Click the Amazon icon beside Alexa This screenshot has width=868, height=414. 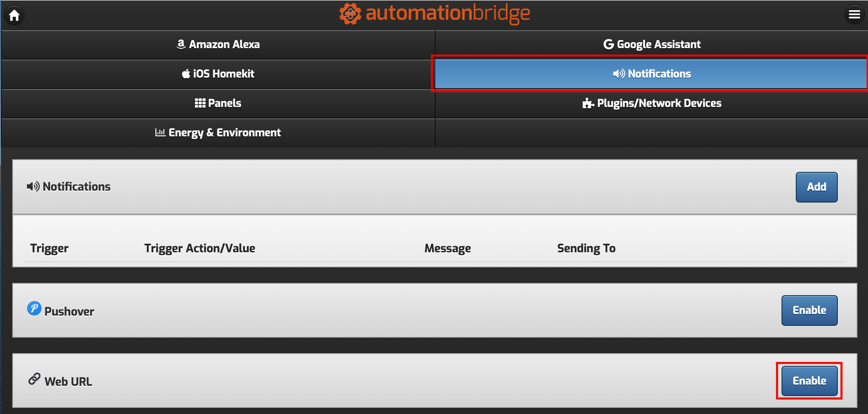(x=181, y=44)
